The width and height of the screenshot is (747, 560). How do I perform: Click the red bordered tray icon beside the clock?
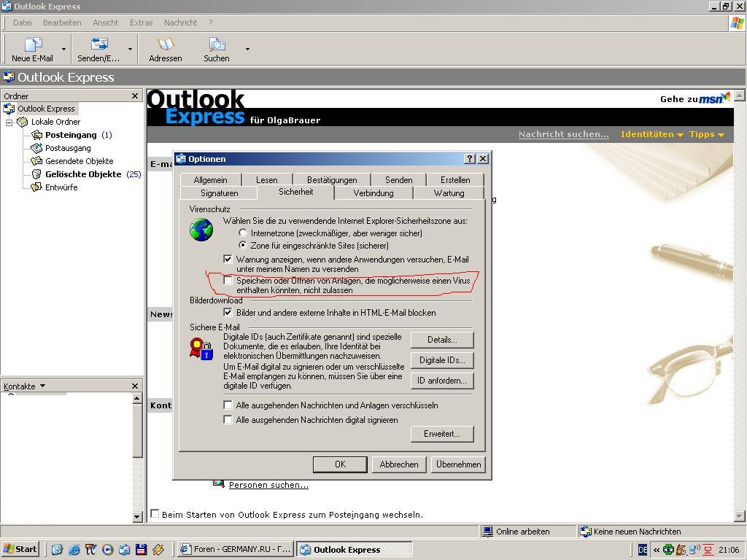708,550
